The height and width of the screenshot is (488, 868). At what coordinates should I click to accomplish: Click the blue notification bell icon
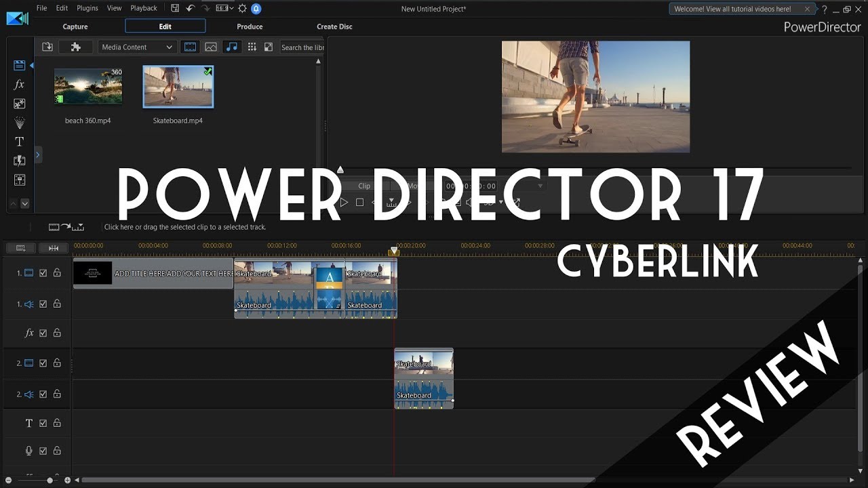pos(256,9)
